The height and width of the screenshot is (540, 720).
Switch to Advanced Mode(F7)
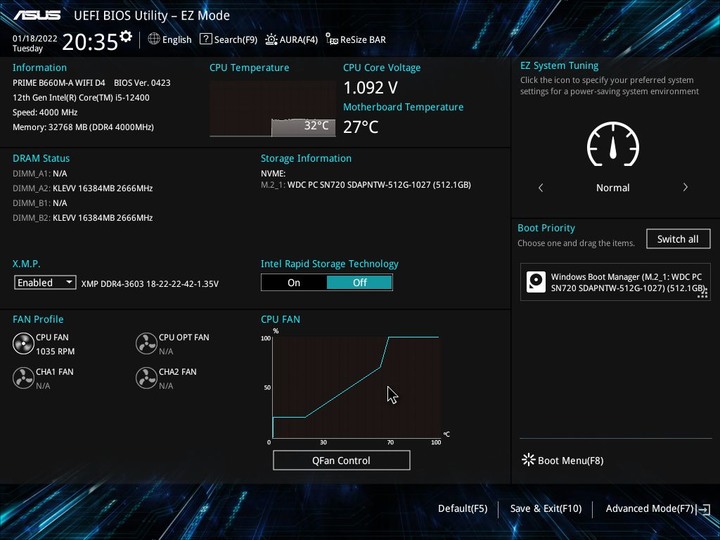(649, 508)
